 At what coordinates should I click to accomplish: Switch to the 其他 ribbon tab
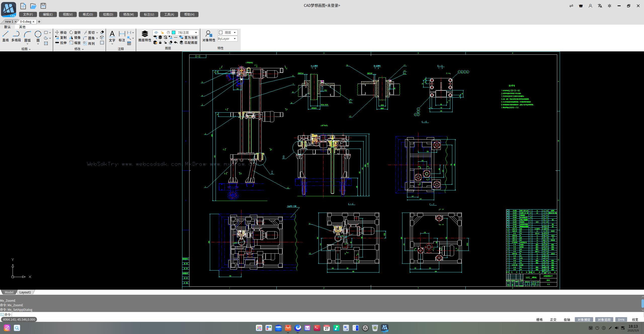(x=22, y=27)
